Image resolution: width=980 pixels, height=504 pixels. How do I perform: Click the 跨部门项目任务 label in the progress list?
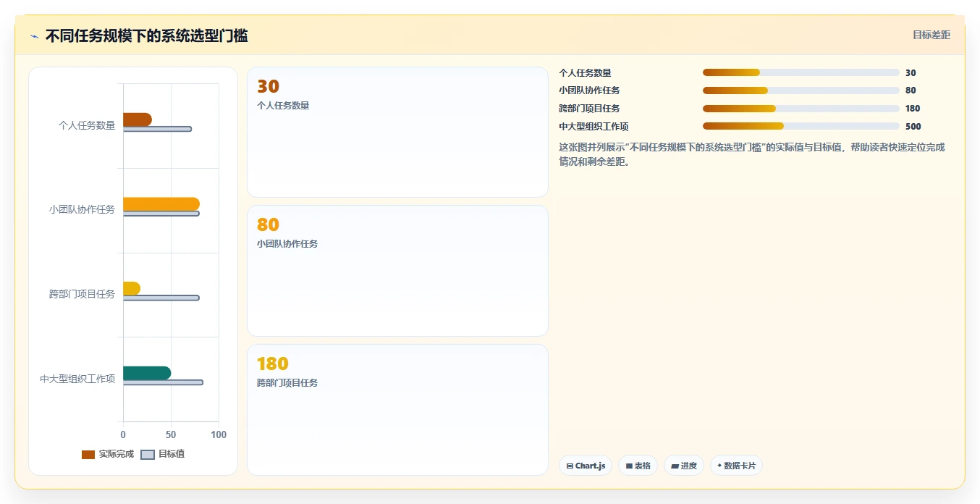[x=589, y=109]
